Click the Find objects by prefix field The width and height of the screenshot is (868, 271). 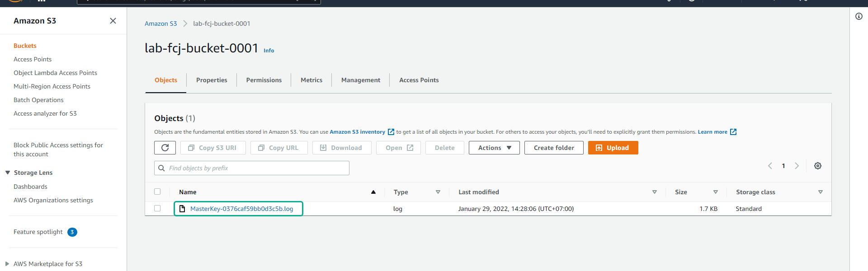point(256,168)
